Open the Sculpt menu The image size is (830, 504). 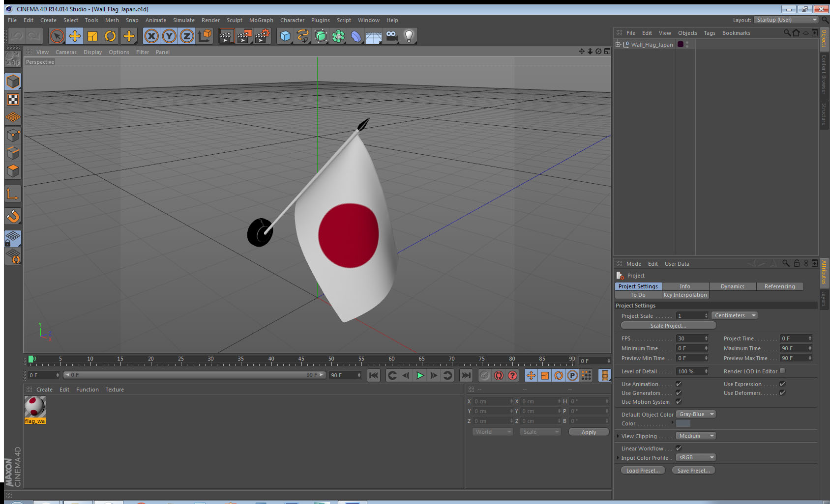tap(235, 20)
